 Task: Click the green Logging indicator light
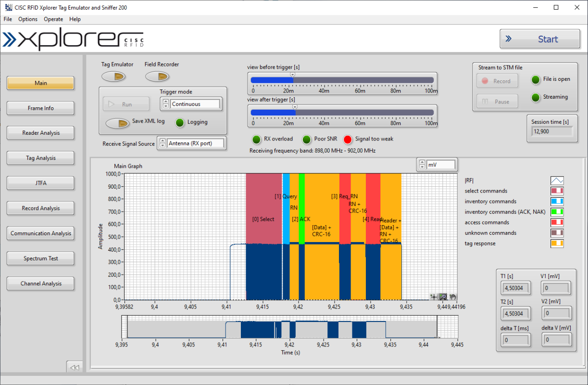180,122
